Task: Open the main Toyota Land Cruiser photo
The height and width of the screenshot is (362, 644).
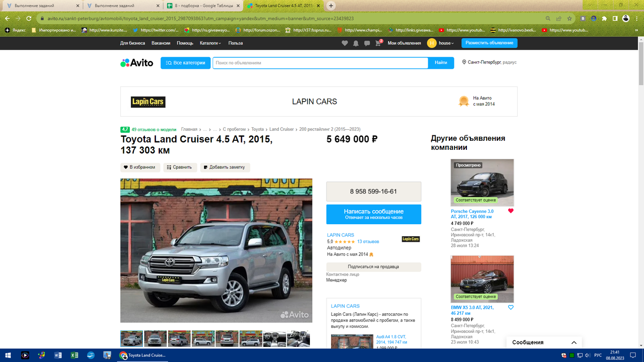Action: 216,250
